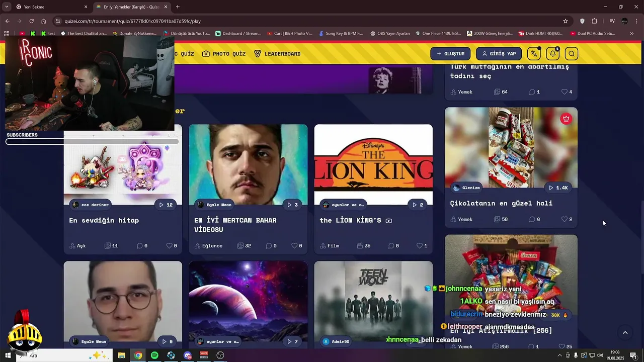Open the En sevdiğin hitap quiz title

click(104, 220)
